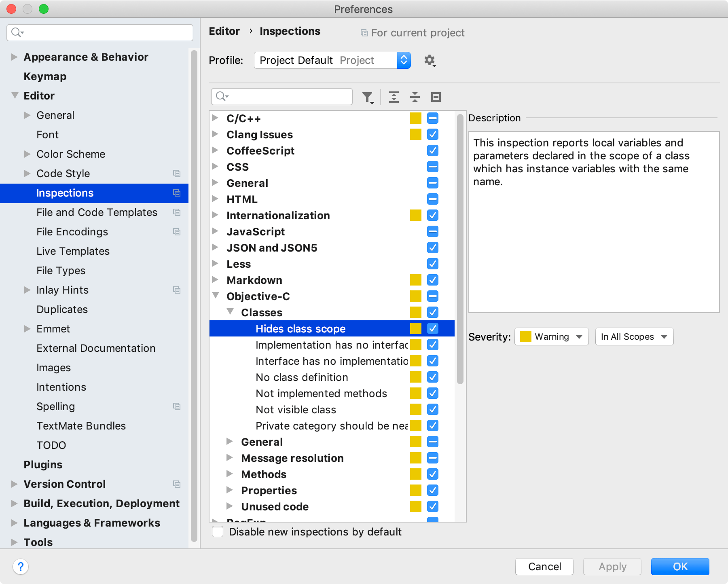Click the For current project icon

364,33
